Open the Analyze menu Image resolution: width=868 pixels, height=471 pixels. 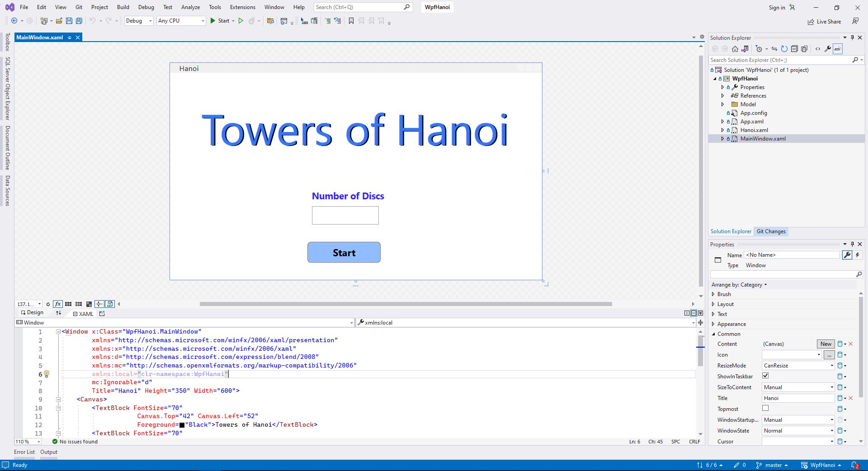tap(190, 7)
